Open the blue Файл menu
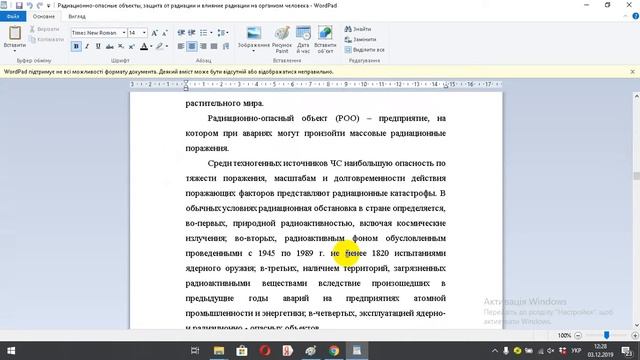The image size is (640, 360). (13, 16)
